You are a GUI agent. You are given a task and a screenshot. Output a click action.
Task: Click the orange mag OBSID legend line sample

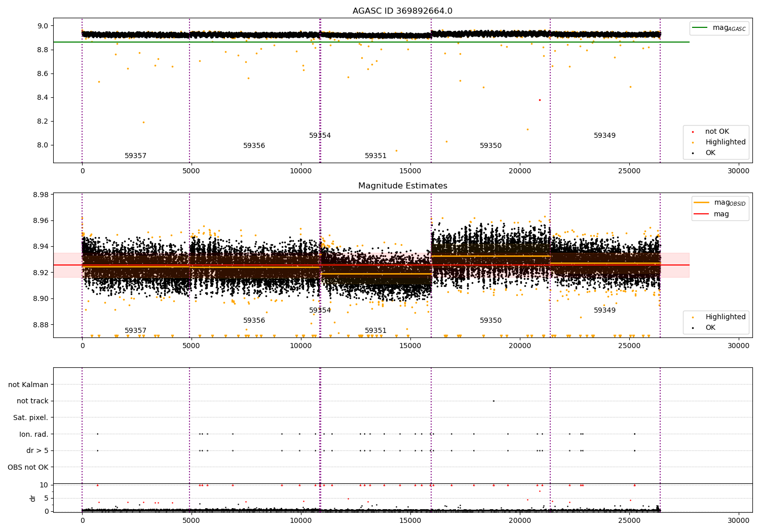tap(701, 203)
